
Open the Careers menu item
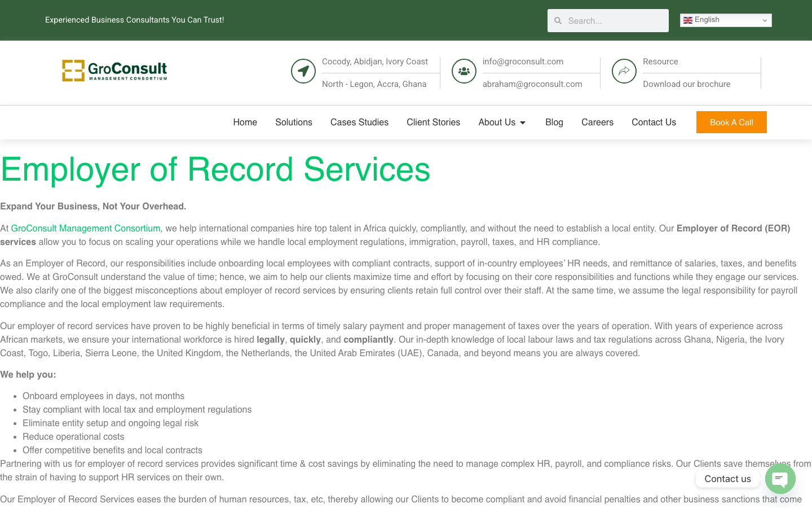coord(597,122)
